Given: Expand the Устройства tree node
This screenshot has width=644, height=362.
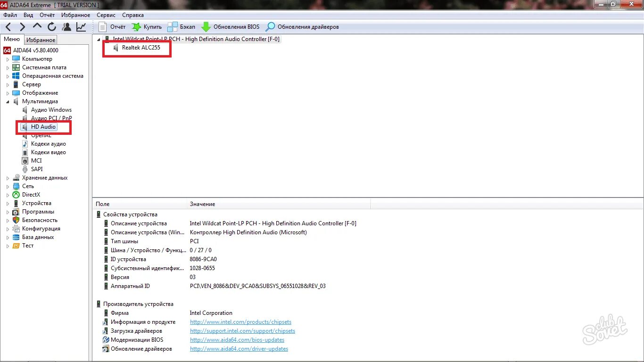Looking at the screenshot, I should 8,204.
